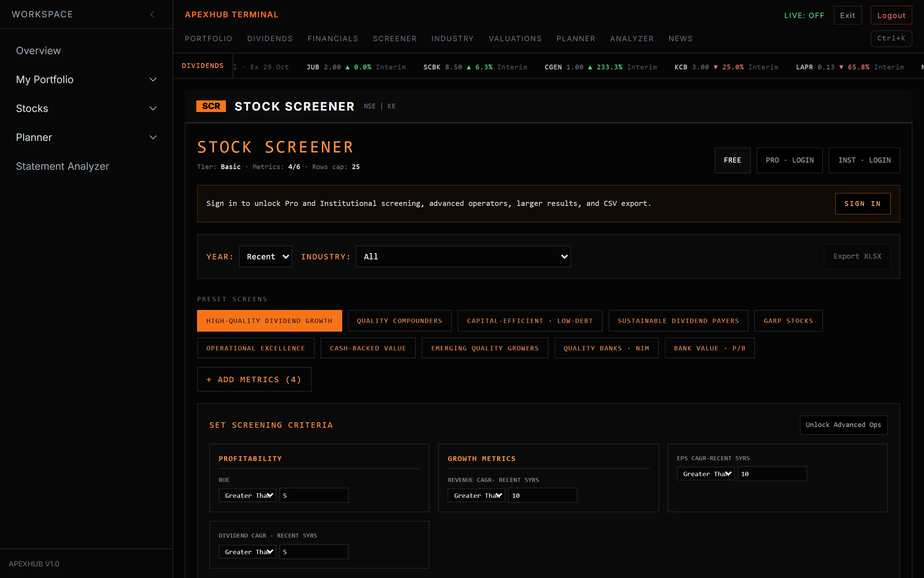Open the Valuations tab

(515, 39)
